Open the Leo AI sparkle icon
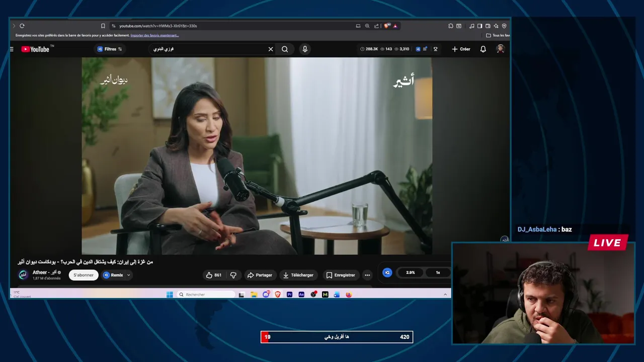Screen dimensions: 644x362 (496, 26)
